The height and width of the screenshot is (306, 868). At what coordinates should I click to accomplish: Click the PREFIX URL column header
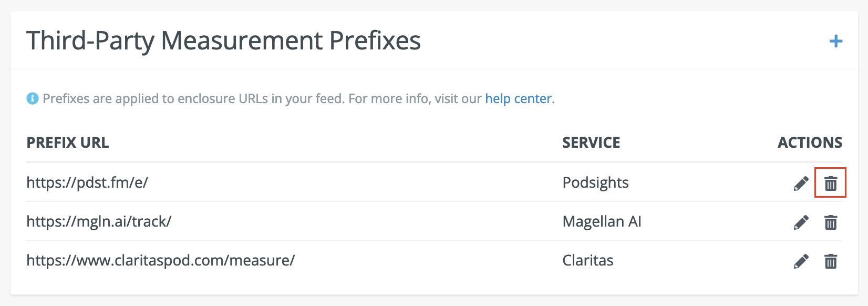(68, 142)
